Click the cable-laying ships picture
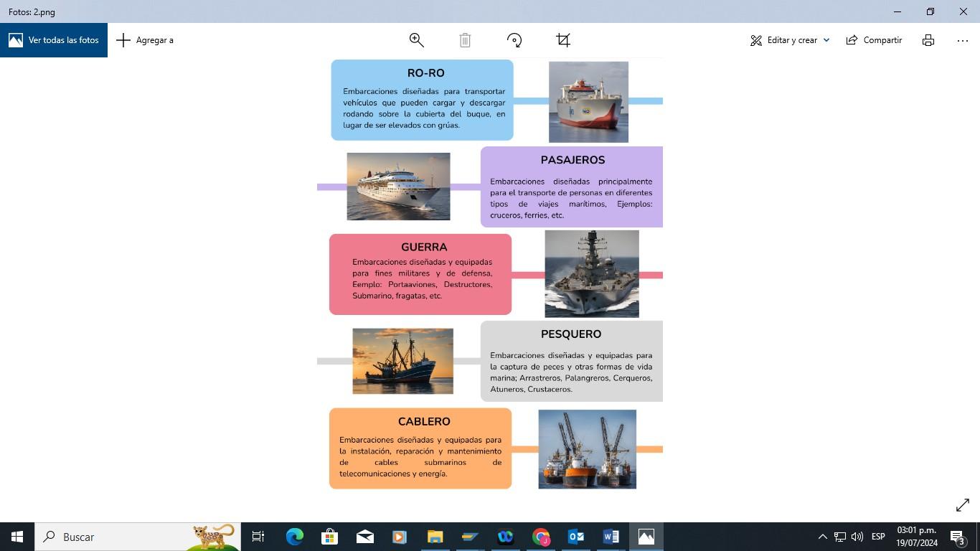The width and height of the screenshot is (980, 551). coord(587,449)
